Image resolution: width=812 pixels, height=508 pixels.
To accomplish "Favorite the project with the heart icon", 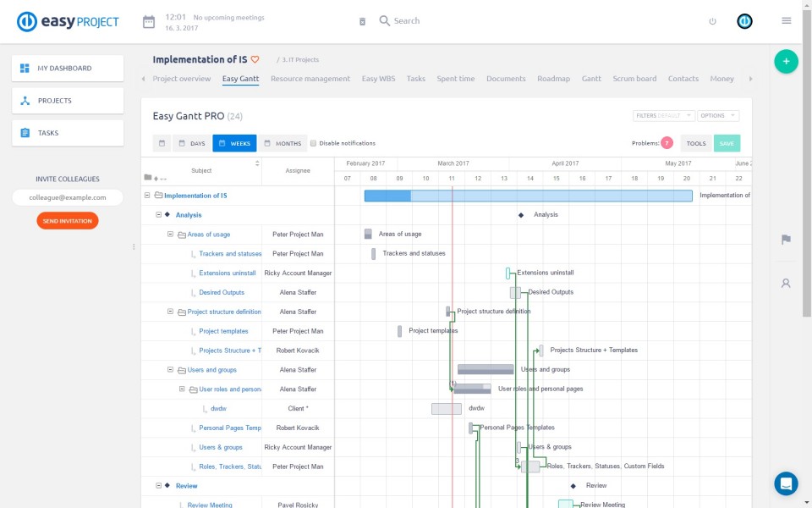I will tap(255, 60).
